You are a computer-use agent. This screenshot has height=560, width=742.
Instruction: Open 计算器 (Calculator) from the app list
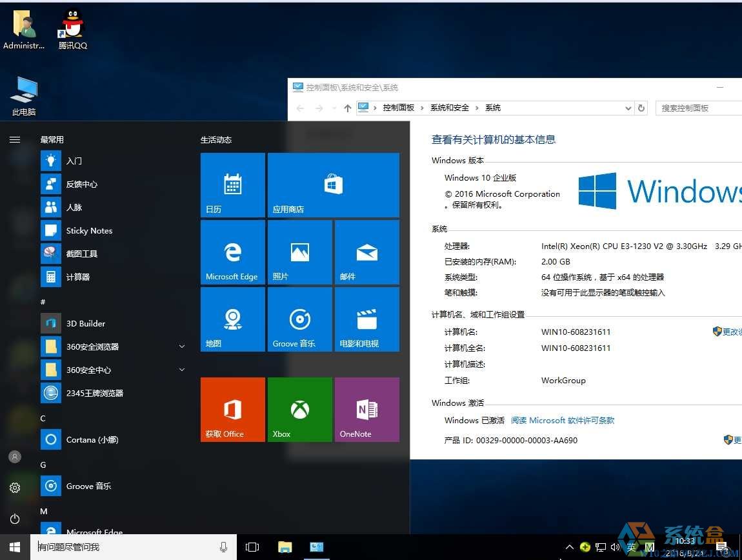point(77,277)
